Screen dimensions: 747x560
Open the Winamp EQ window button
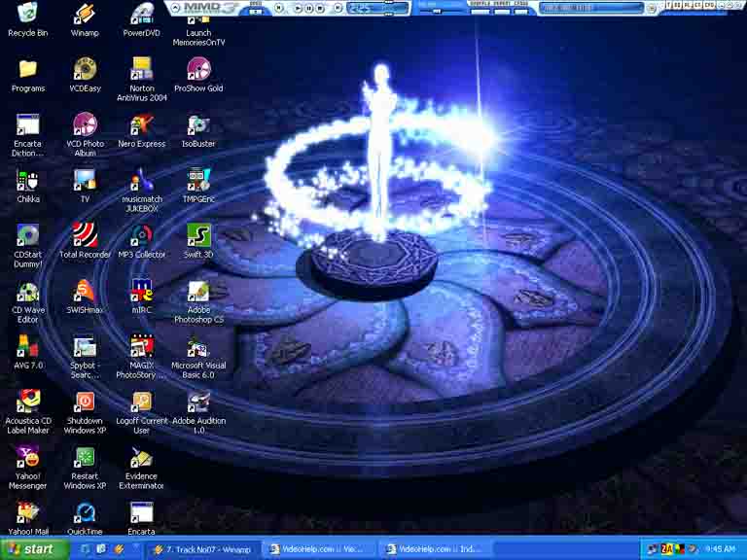678,5
